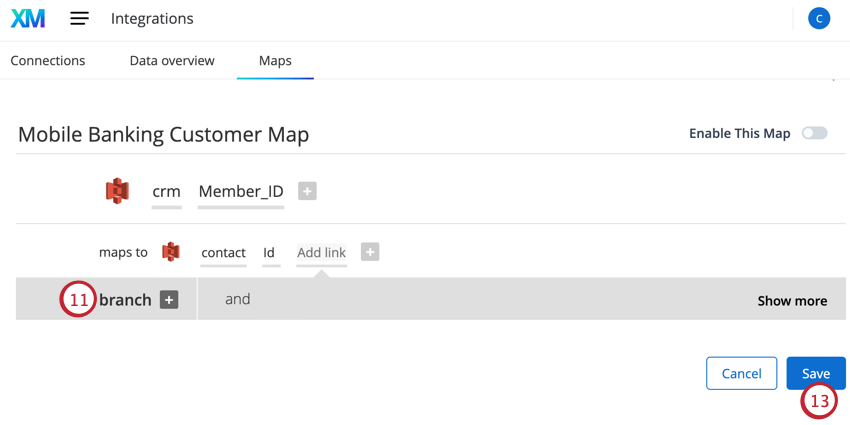
Task: Click the plus icon after Add link
Action: click(370, 252)
